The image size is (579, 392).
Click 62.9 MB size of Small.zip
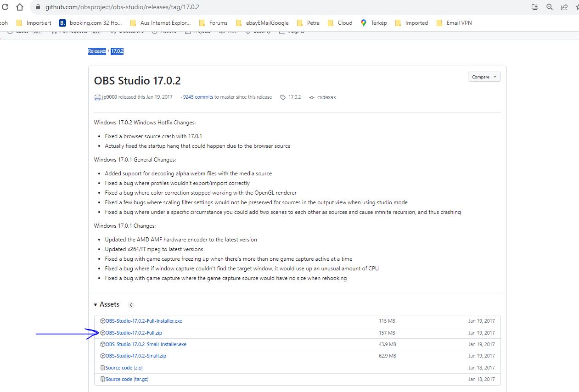[387, 356]
